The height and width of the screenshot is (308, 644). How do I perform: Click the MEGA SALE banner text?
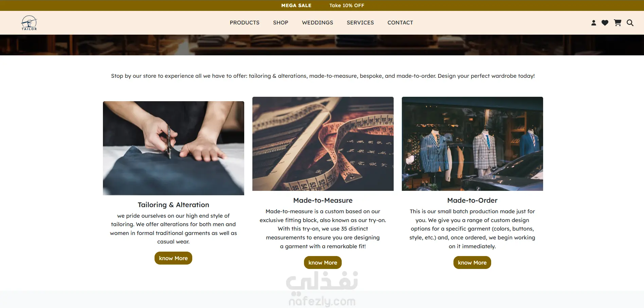coord(296,5)
